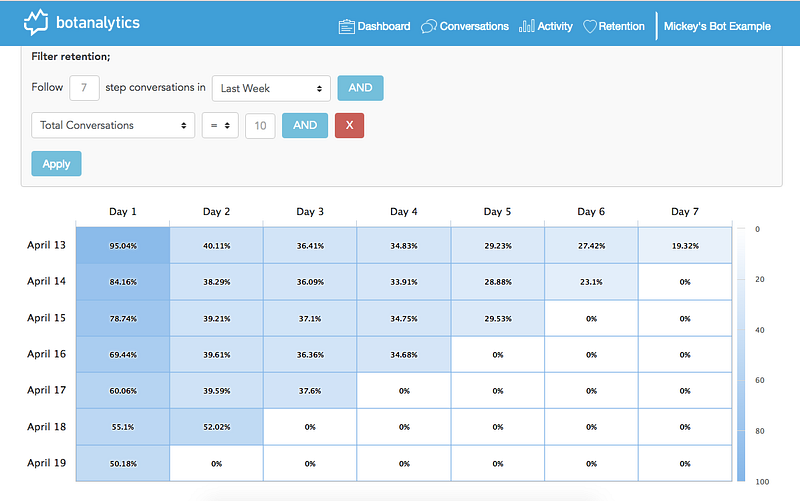Select the 40.11% cell
Viewport: 800px width, 501px height.
(x=216, y=245)
